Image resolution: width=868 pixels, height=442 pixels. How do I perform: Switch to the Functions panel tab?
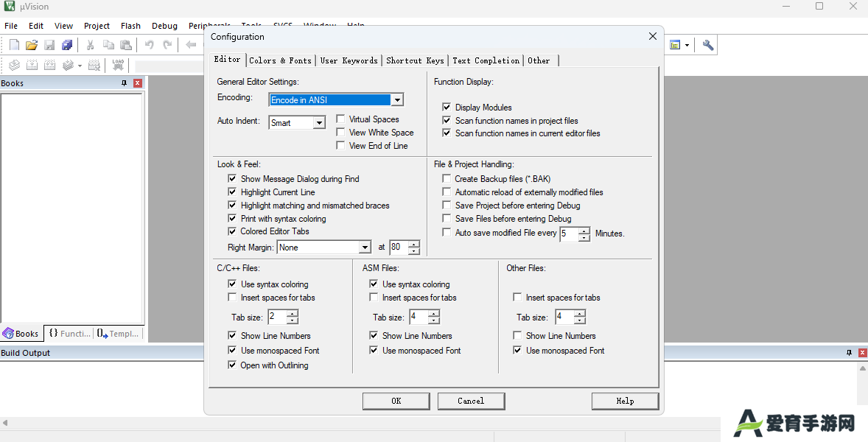(69, 333)
